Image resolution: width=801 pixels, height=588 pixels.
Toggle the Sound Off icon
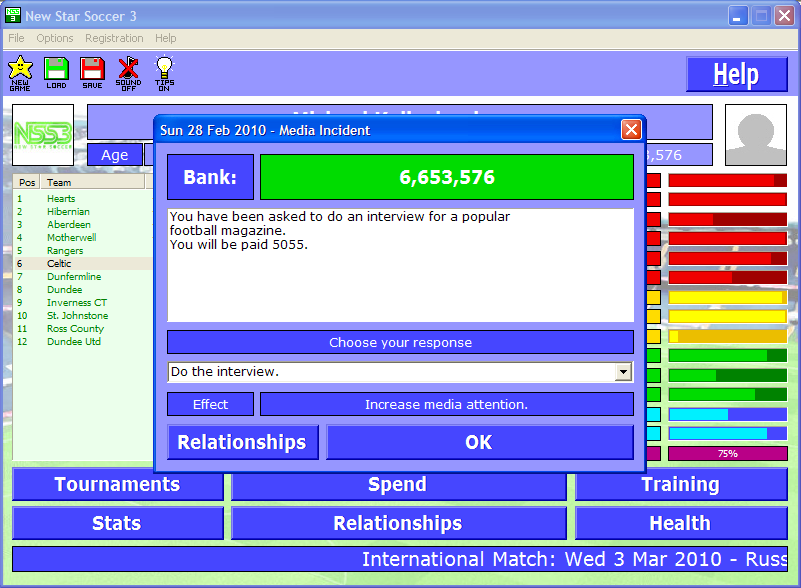pyautogui.click(x=128, y=73)
